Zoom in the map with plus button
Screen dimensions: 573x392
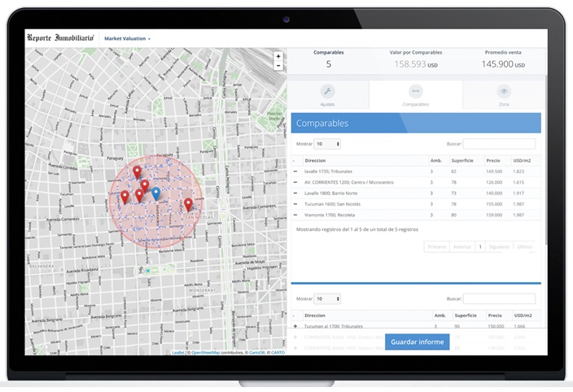coord(278,57)
